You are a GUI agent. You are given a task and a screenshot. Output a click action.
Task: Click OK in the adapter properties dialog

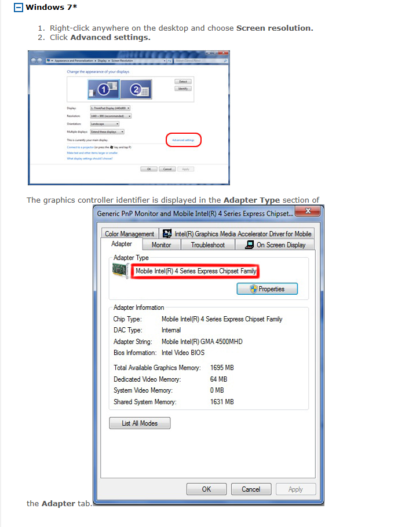click(x=206, y=489)
